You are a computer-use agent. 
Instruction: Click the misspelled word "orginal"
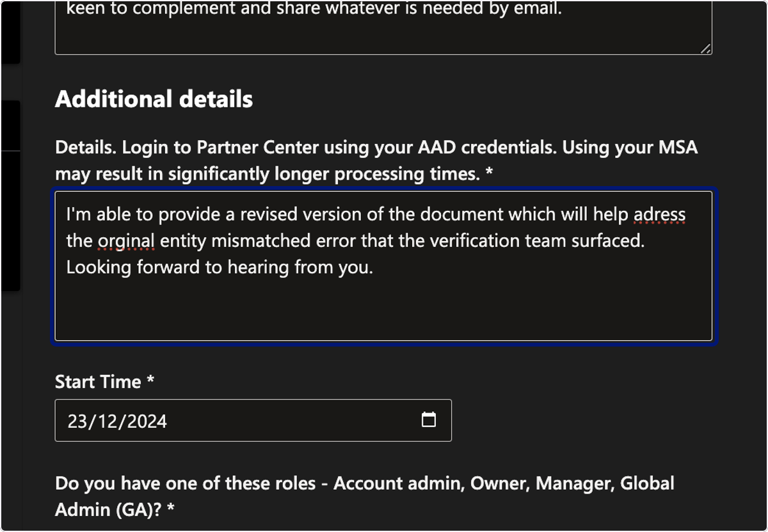(x=126, y=241)
